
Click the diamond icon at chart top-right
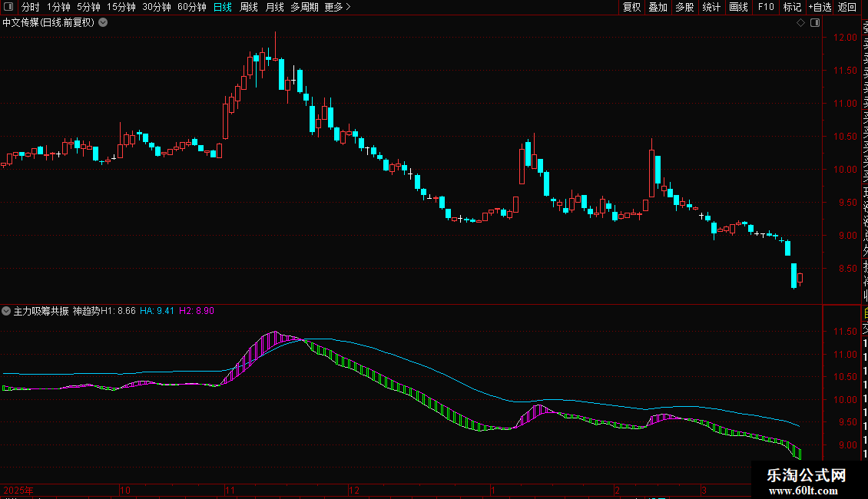(800, 23)
